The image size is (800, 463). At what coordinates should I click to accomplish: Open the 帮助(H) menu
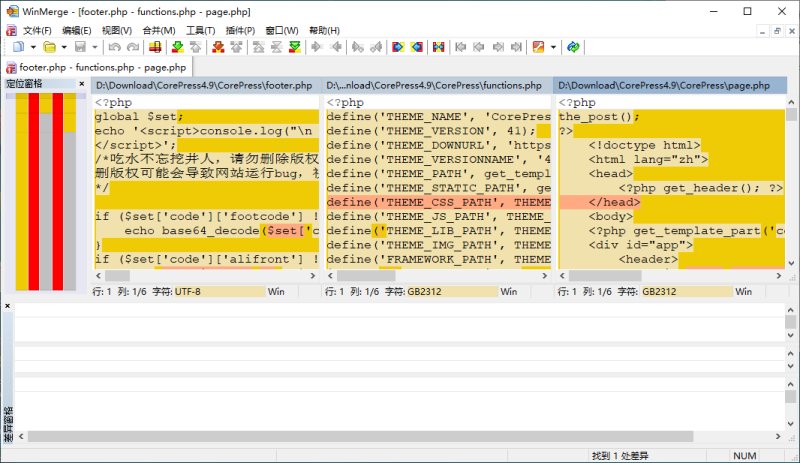(324, 30)
